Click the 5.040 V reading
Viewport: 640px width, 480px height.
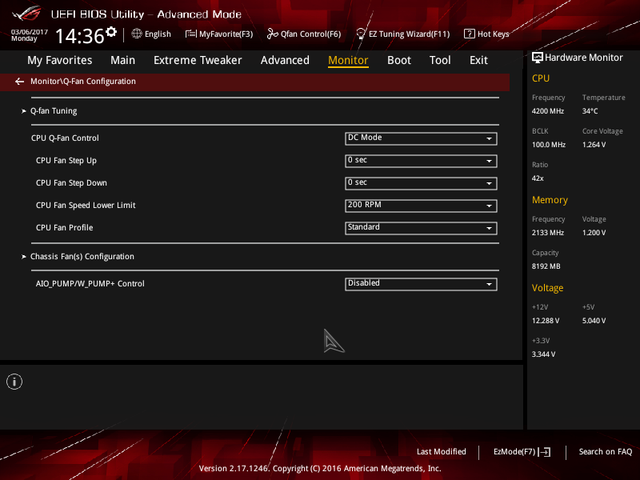pyautogui.click(x=594, y=321)
